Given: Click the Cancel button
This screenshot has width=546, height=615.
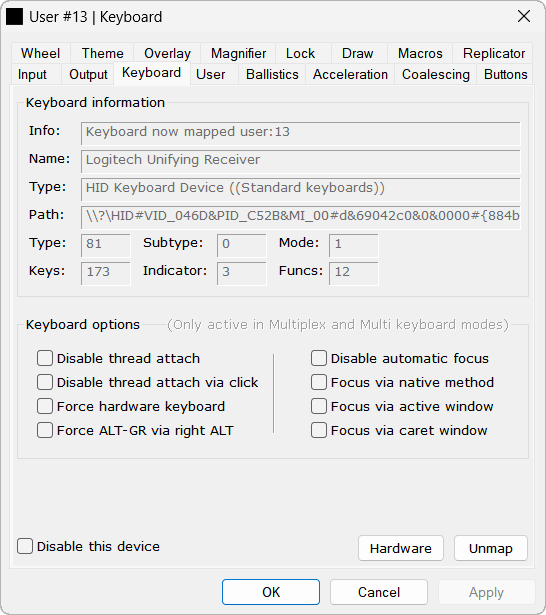Looking at the screenshot, I should (x=379, y=592).
